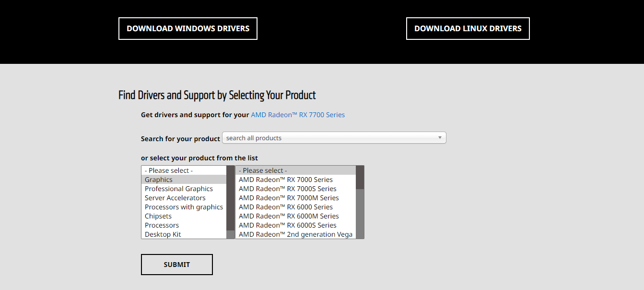644x290 pixels.
Task: Open the search all products combo box
Action: tap(334, 138)
